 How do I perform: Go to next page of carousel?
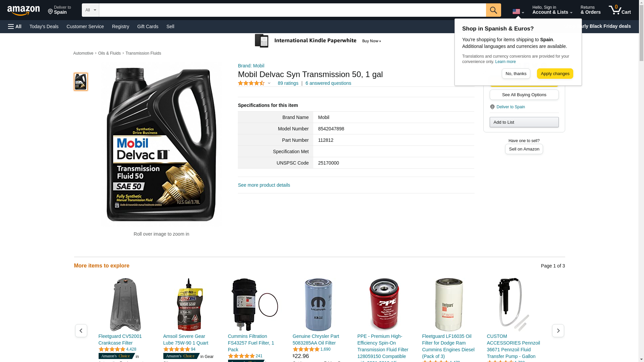558,330
